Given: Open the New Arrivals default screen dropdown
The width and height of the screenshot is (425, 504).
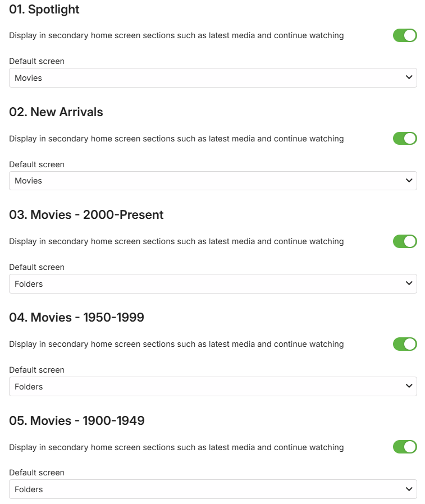Looking at the screenshot, I should pyautogui.click(x=213, y=181).
